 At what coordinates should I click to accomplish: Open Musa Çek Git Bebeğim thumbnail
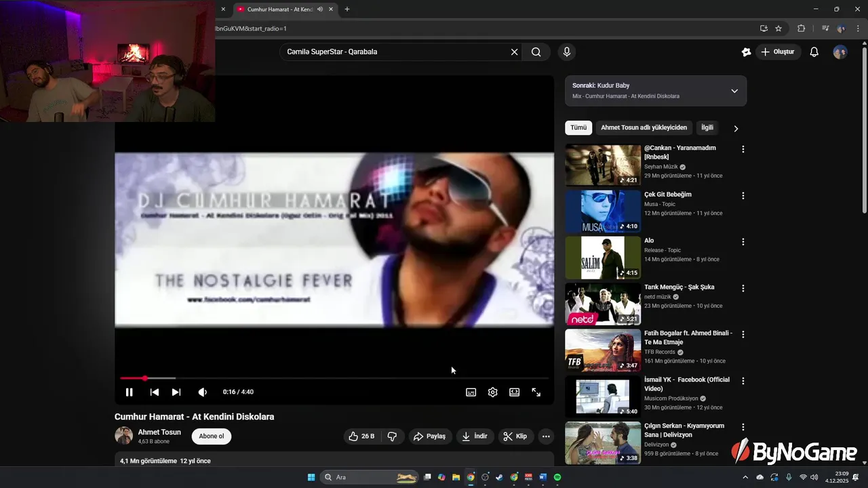(603, 211)
